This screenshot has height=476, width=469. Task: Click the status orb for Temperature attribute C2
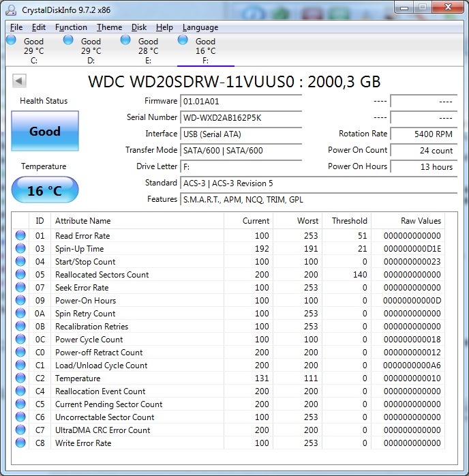click(x=20, y=378)
